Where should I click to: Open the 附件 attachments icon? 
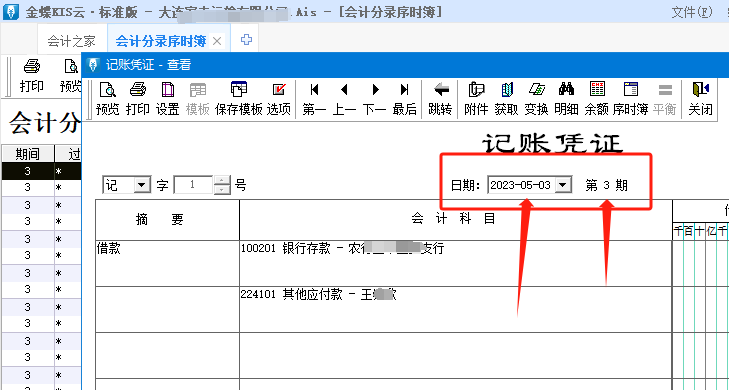point(476,99)
